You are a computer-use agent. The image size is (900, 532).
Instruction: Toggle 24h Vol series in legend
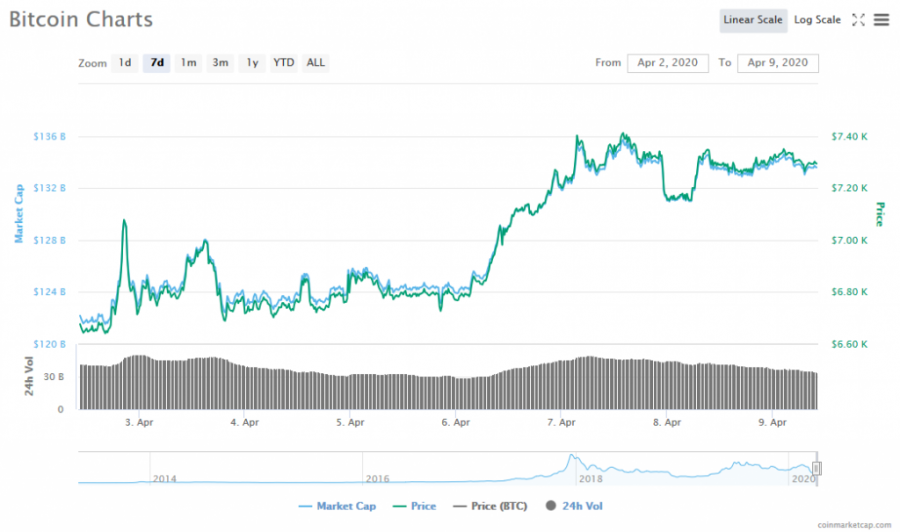point(574,506)
